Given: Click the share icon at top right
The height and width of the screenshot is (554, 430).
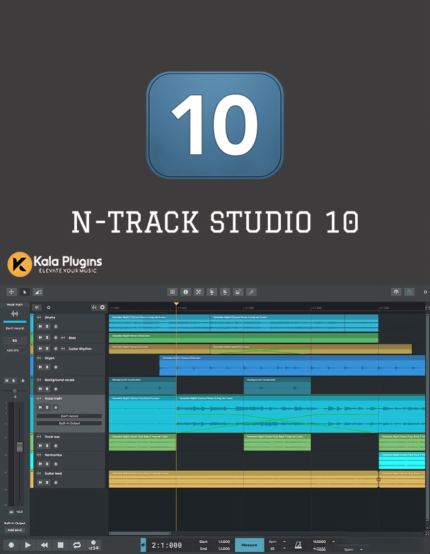Looking at the screenshot, I should [409, 292].
